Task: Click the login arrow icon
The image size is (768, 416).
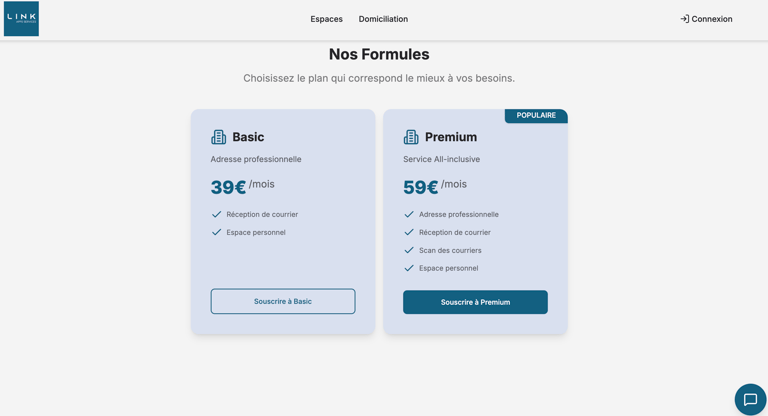Action: [x=684, y=19]
